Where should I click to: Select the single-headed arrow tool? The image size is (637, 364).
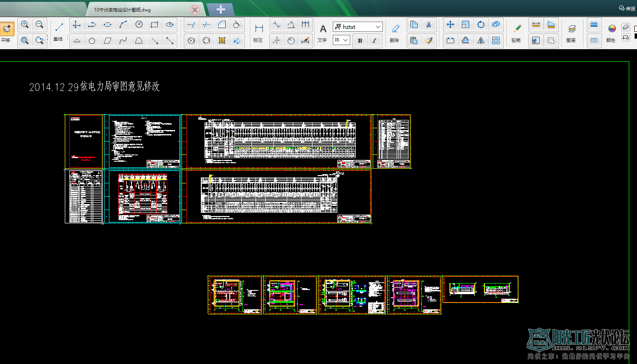click(x=155, y=40)
